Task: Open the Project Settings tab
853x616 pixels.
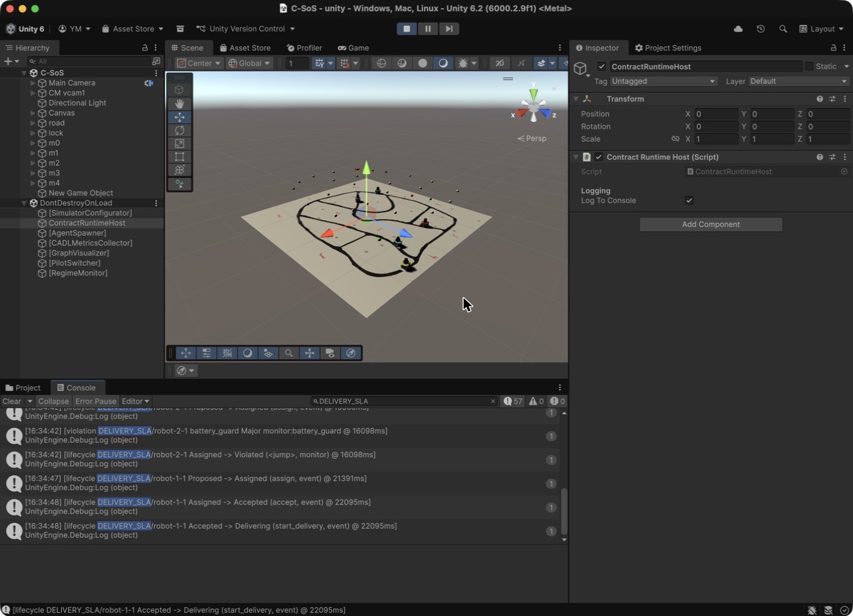Action: coord(668,48)
